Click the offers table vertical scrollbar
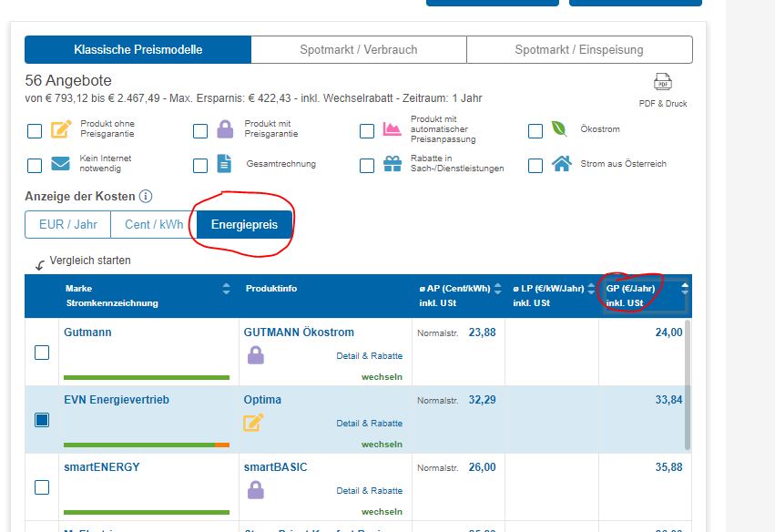This screenshot has width=775, height=532. pos(687,384)
